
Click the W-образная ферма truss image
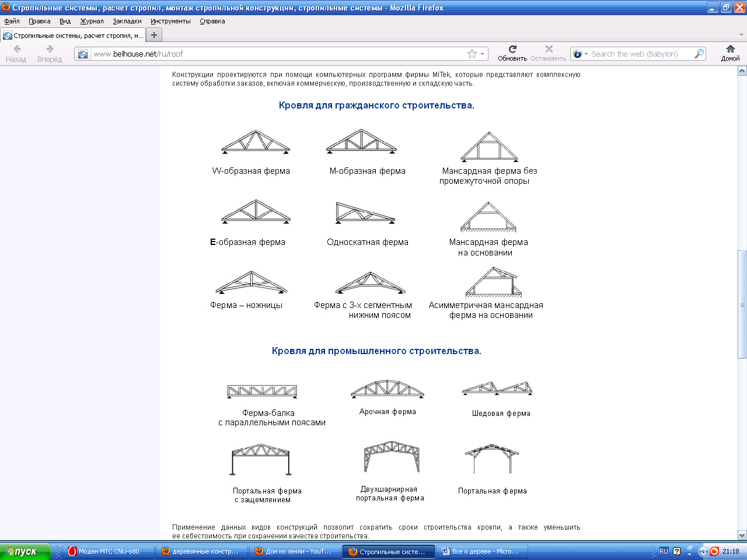tap(256, 142)
